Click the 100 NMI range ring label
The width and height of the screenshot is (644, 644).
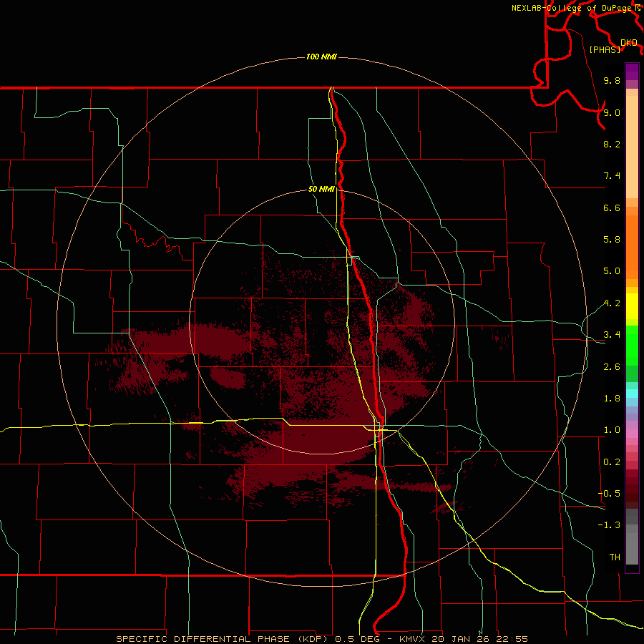pos(321,57)
